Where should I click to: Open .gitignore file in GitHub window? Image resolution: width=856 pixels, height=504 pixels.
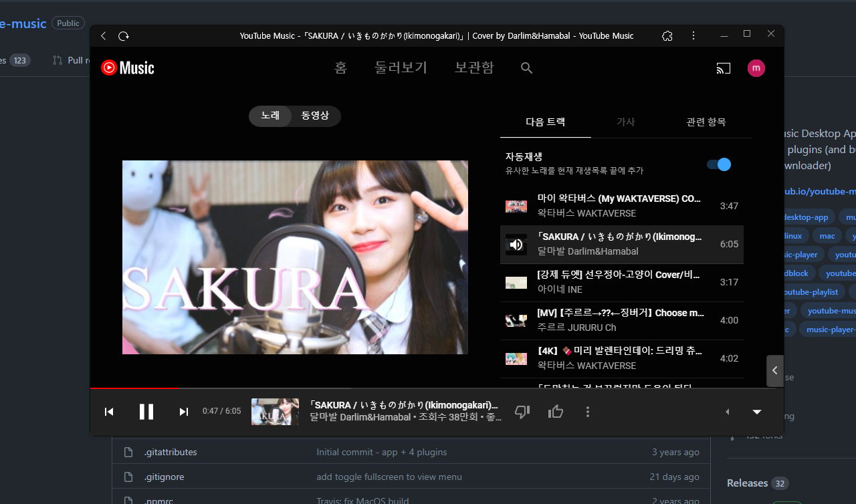pyautogui.click(x=164, y=477)
